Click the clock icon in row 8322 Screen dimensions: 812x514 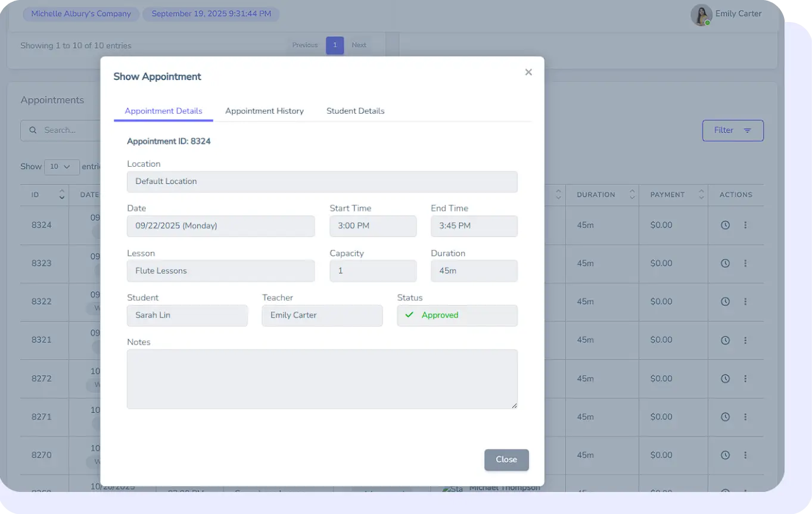pyautogui.click(x=725, y=301)
